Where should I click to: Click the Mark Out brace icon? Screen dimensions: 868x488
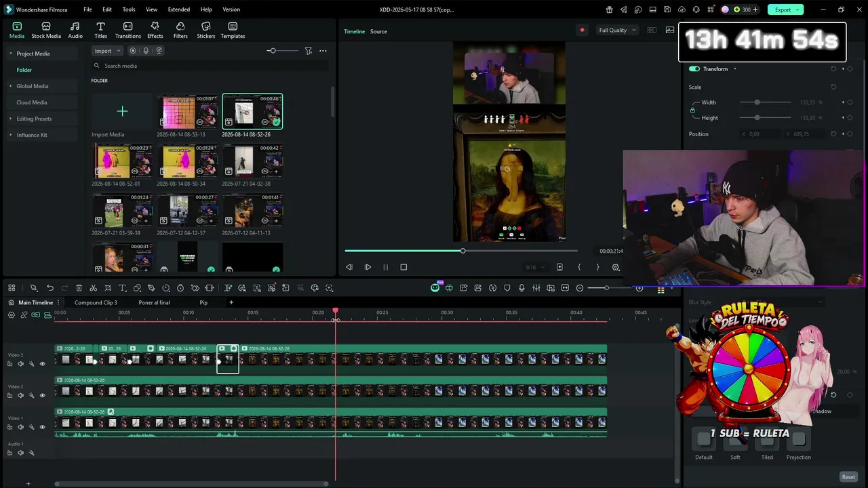tap(597, 267)
